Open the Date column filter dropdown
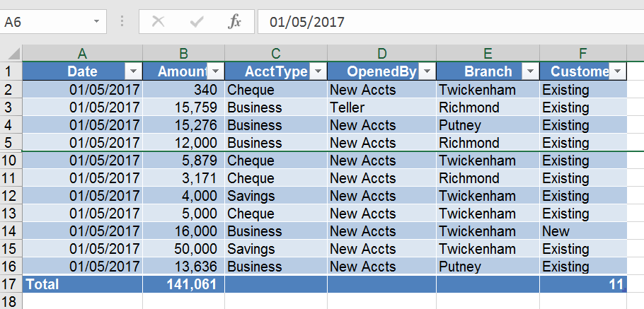This screenshot has height=309, width=644. (133, 71)
